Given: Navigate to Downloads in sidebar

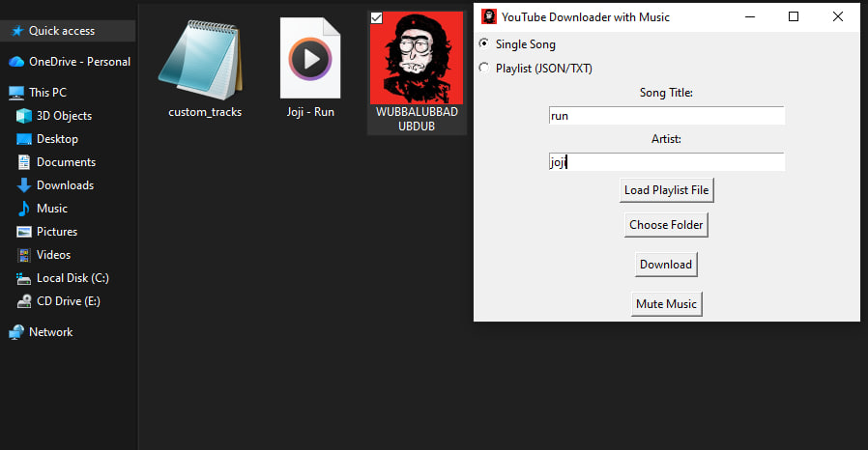Looking at the screenshot, I should [x=65, y=185].
